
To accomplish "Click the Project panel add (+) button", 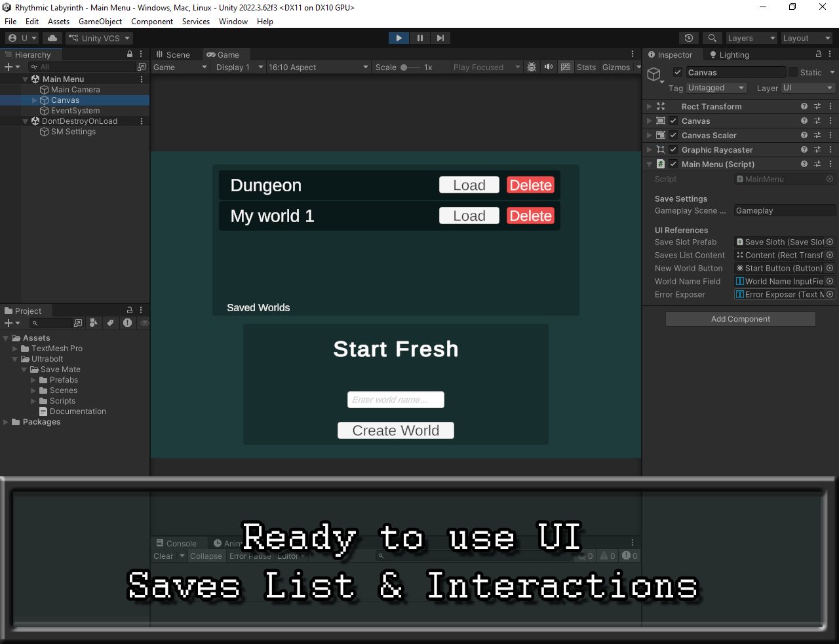I will tap(12, 323).
